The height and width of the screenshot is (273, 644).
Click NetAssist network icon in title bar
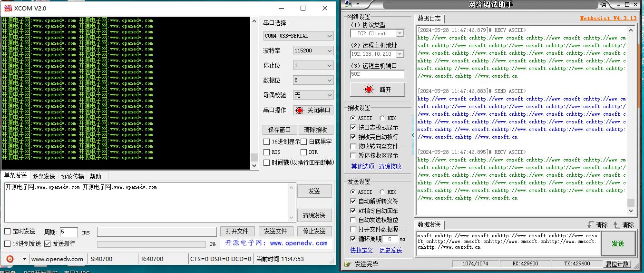pyautogui.click(x=349, y=4)
